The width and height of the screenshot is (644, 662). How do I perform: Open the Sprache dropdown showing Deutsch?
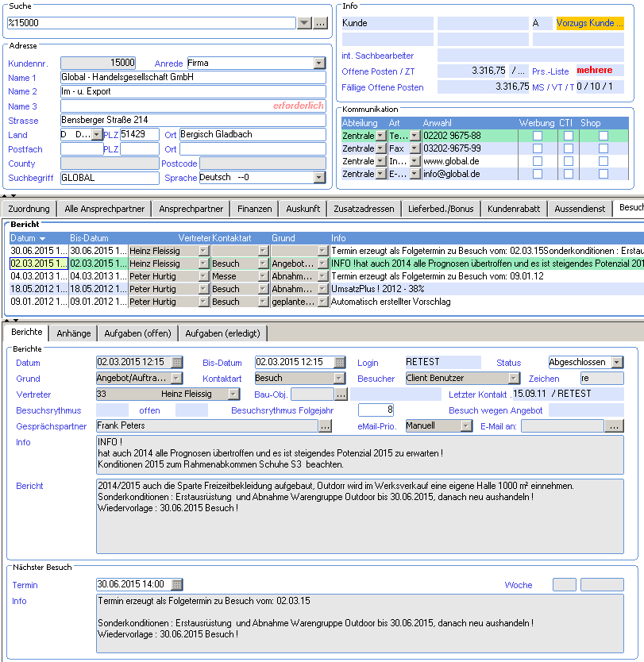click(x=320, y=177)
